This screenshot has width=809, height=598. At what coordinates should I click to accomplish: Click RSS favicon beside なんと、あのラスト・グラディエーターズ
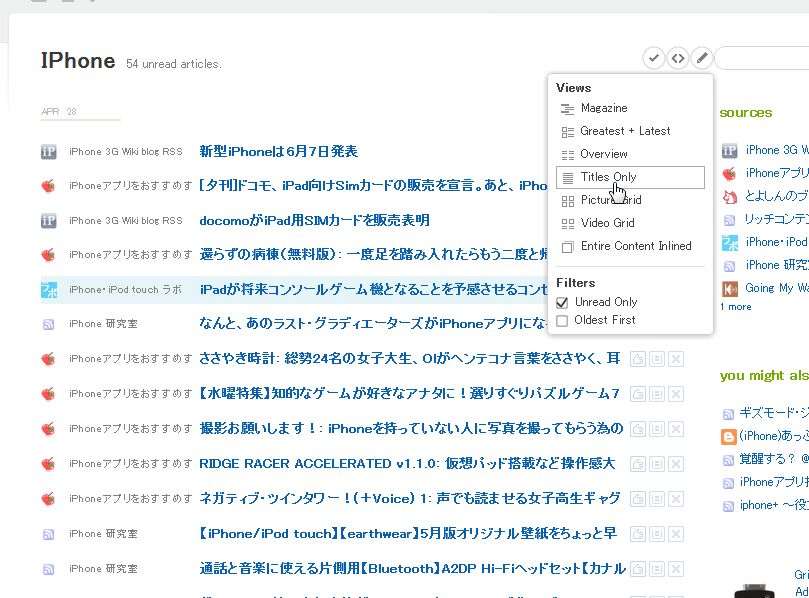click(x=48, y=325)
